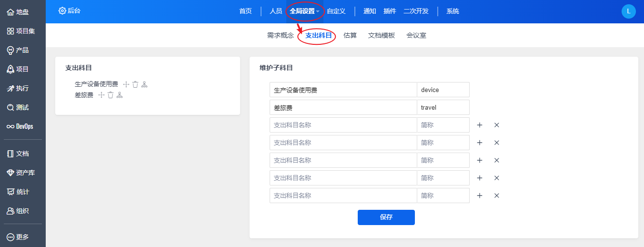Image resolution: width=644 pixels, height=247 pixels.
Task: Click plus icon on first empty subject row
Action: [480, 125]
